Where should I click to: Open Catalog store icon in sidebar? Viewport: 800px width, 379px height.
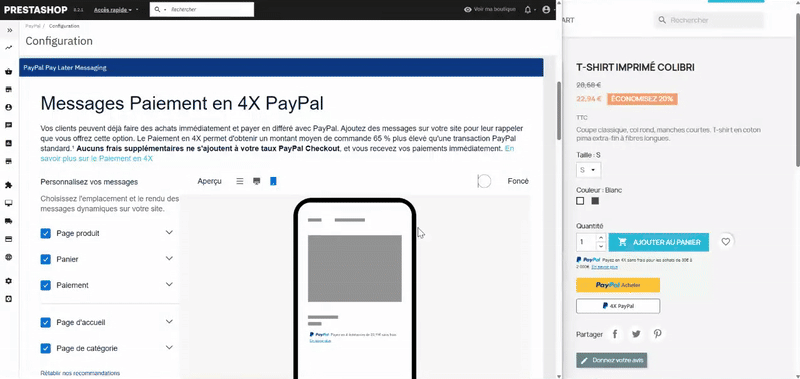coord(9,89)
